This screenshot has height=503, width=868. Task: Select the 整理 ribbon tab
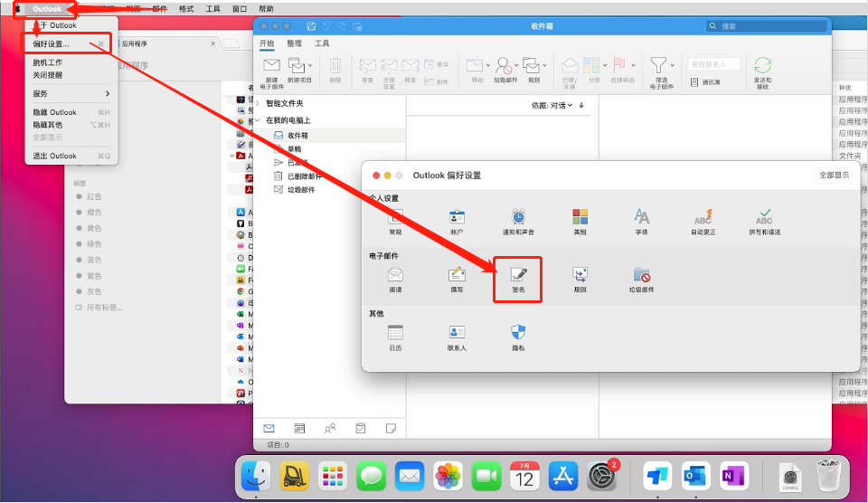(295, 43)
